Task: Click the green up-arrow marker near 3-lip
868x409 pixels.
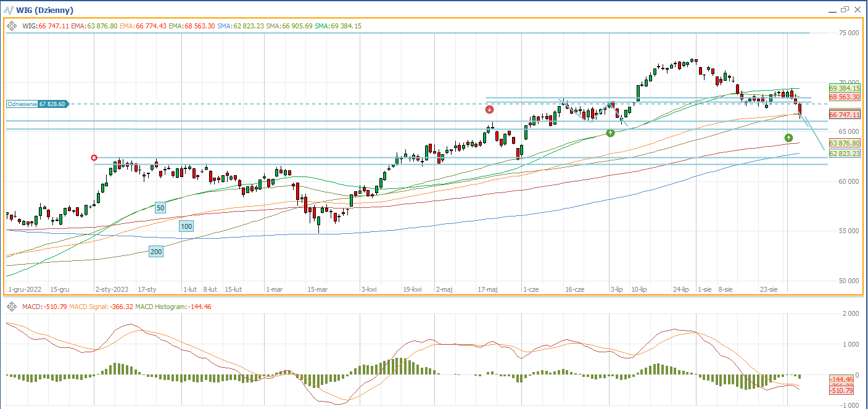Action: 610,133
